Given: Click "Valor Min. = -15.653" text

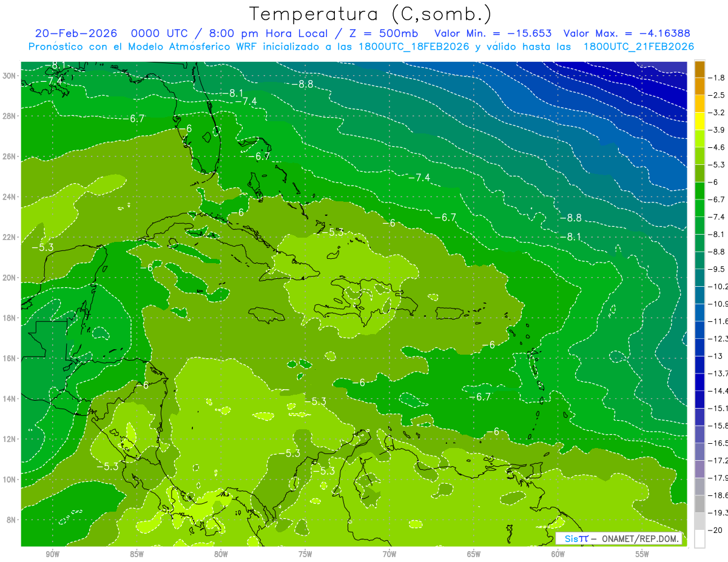Looking at the screenshot, I should click(x=494, y=33).
